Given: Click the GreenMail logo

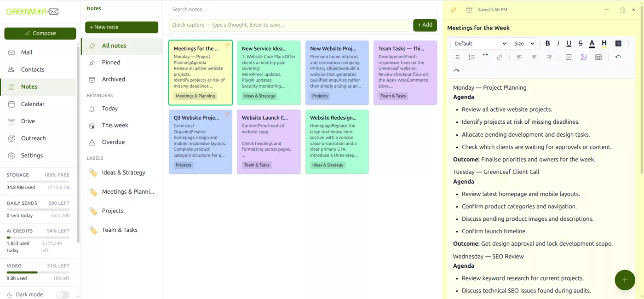Looking at the screenshot, I should (x=33, y=11).
